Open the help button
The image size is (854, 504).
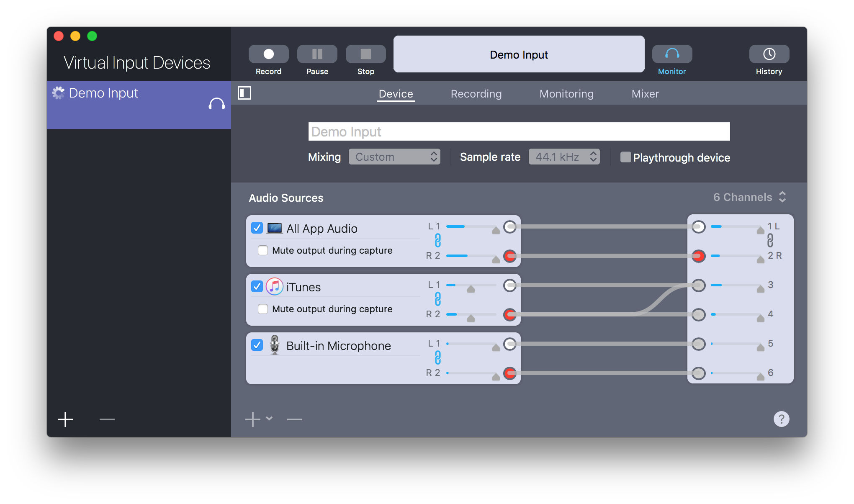(x=781, y=419)
